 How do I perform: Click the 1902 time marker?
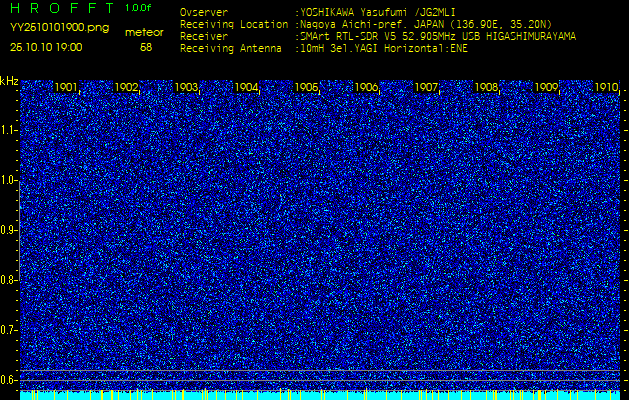coord(126,87)
